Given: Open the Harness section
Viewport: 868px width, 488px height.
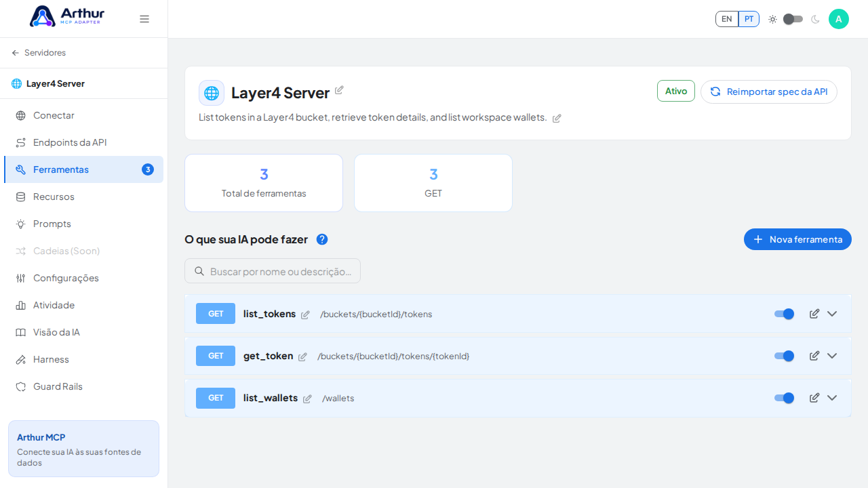Looking at the screenshot, I should (x=83, y=359).
